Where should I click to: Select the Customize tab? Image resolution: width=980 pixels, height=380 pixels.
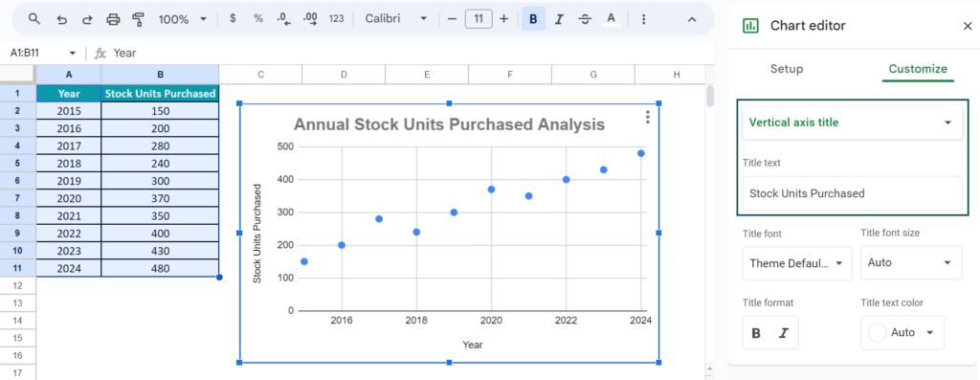918,69
